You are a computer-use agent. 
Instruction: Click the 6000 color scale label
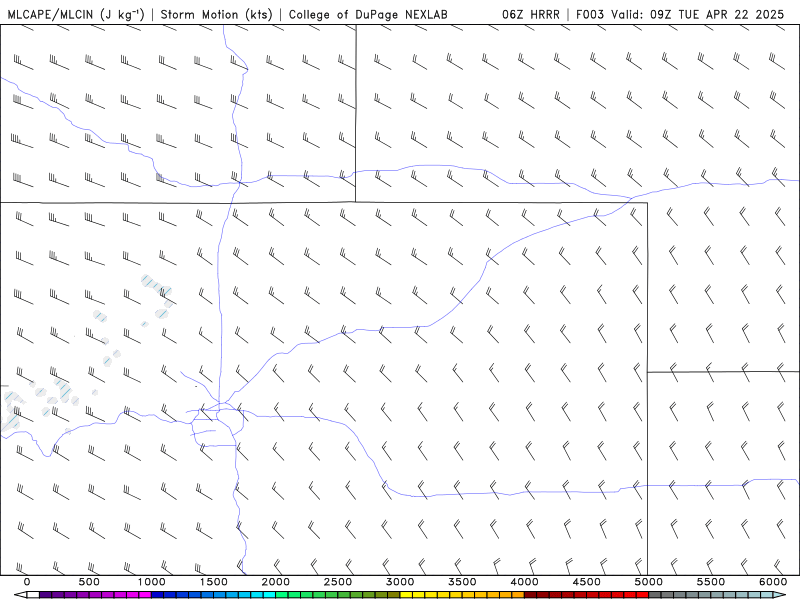[x=773, y=582]
